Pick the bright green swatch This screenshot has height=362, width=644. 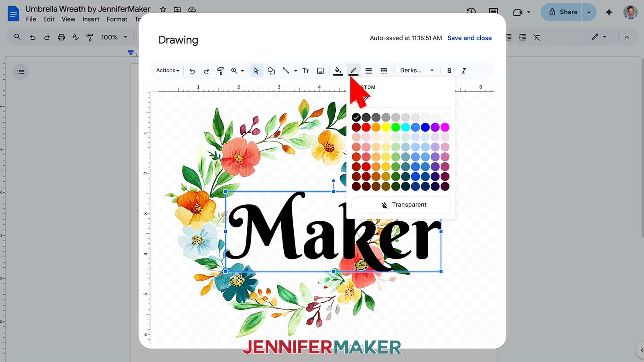tap(396, 127)
